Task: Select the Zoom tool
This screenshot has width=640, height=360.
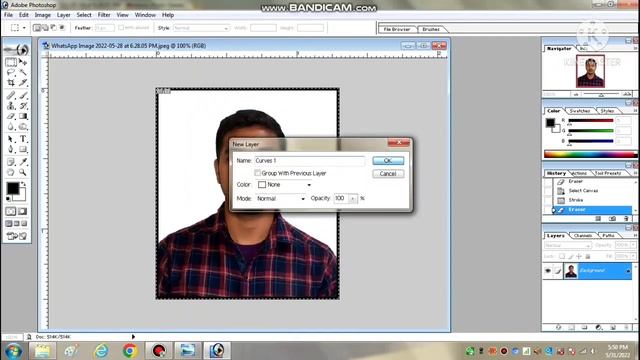Action: [x=23, y=172]
